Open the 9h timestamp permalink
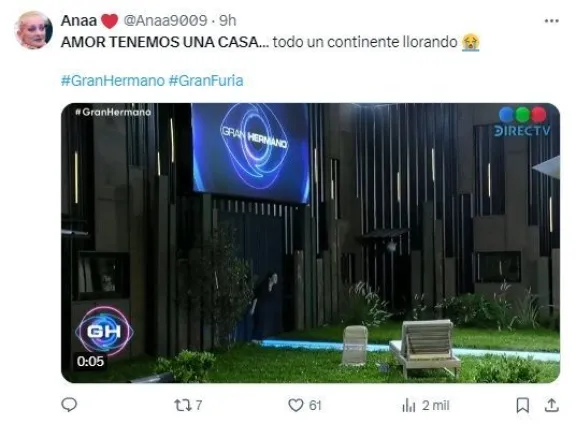Image resolution: width=576 pixels, height=424 pixels. pos(228,21)
